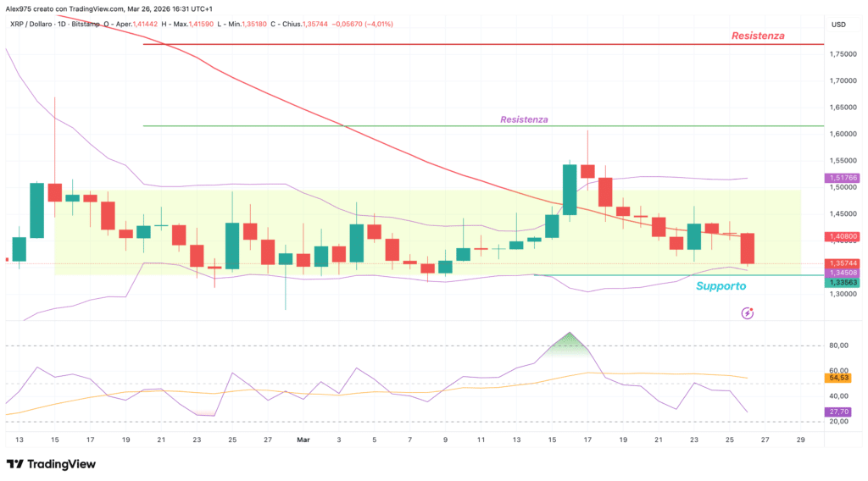Click the USD currency label
Image resolution: width=868 pixels, height=481 pixels.
pyautogui.click(x=838, y=25)
